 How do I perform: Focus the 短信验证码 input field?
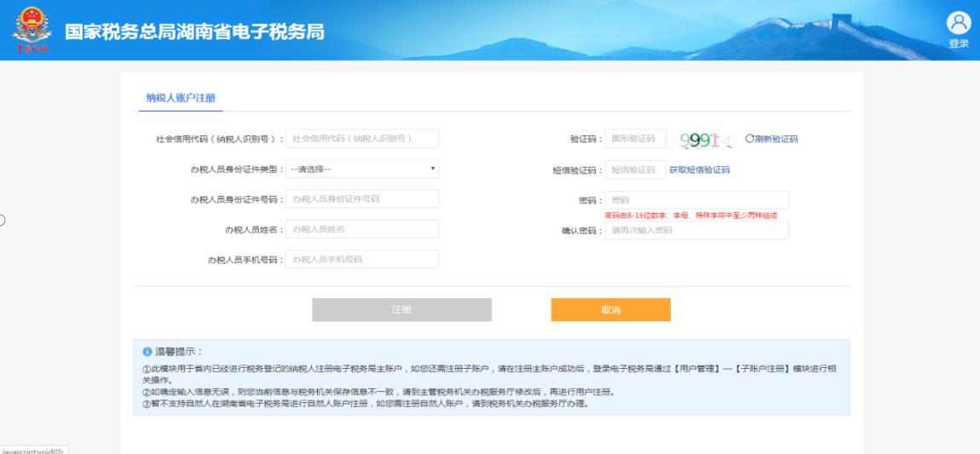click(x=636, y=170)
